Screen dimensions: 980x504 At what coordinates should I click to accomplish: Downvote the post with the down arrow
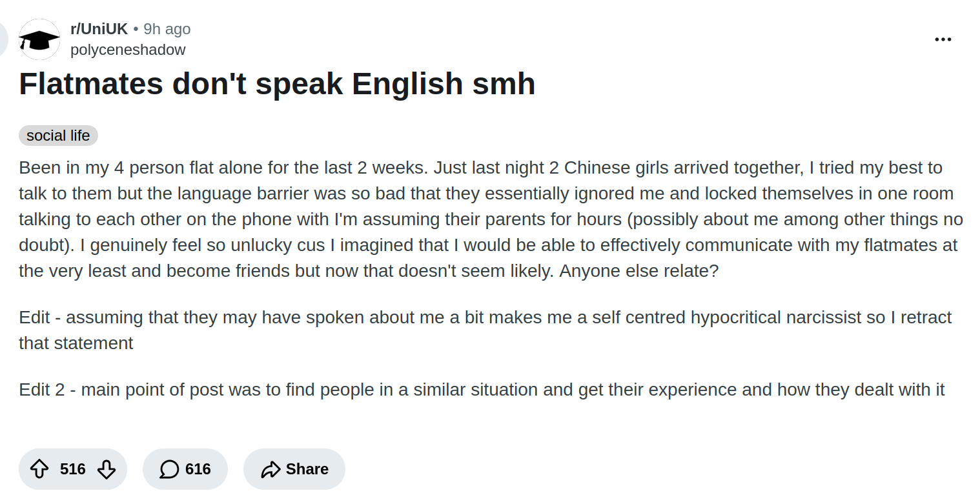point(107,469)
